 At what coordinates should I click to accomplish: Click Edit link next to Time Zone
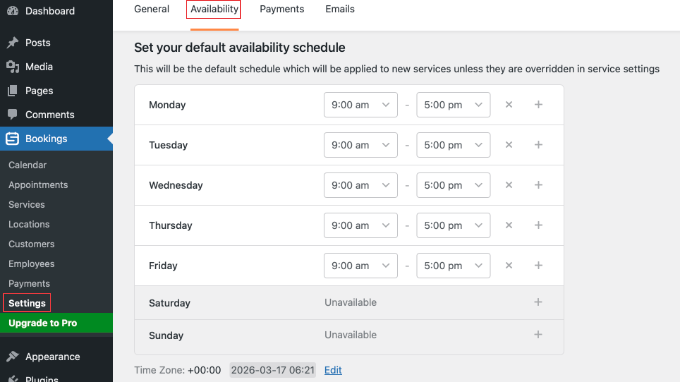(x=333, y=370)
